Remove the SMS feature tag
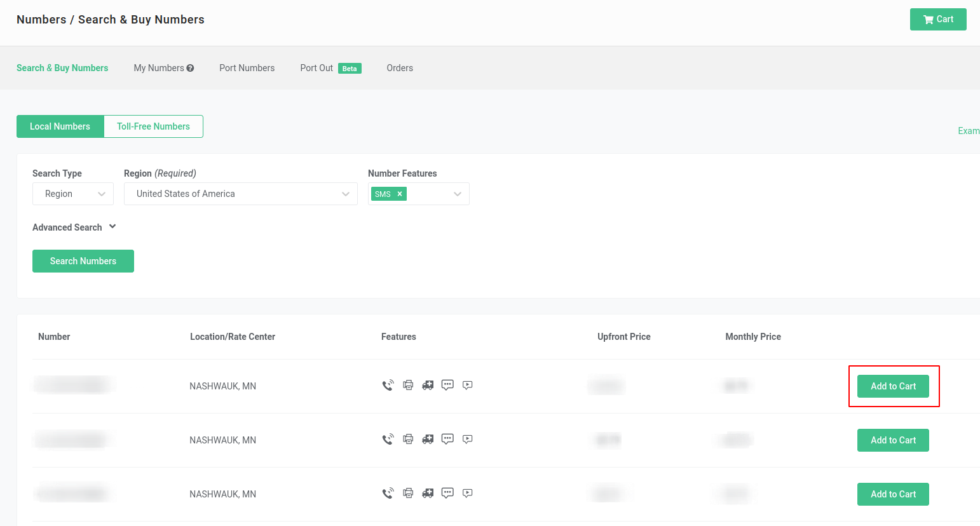This screenshot has width=980, height=526. point(400,194)
